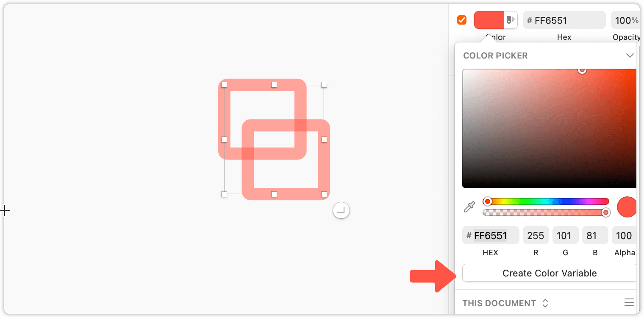Viewport: 644px width, 318px height.
Task: Click the top-center selection handle
Action: pos(274,85)
